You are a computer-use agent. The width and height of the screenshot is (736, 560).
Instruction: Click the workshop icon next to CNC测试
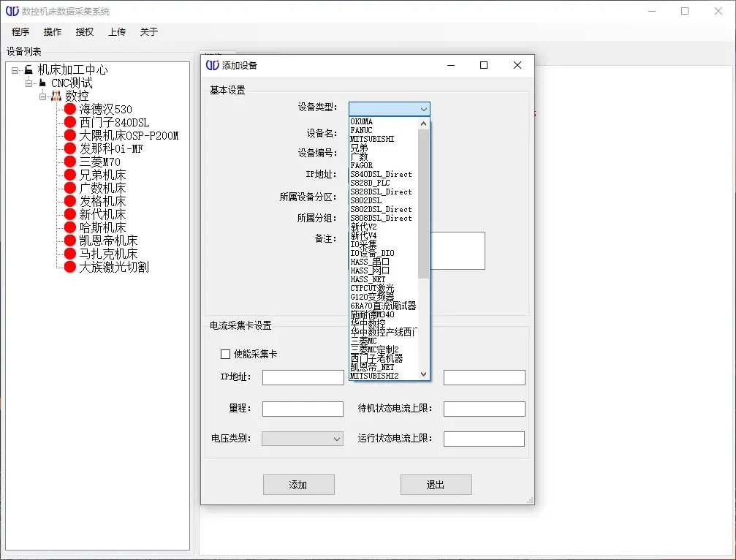pyautogui.click(x=42, y=83)
